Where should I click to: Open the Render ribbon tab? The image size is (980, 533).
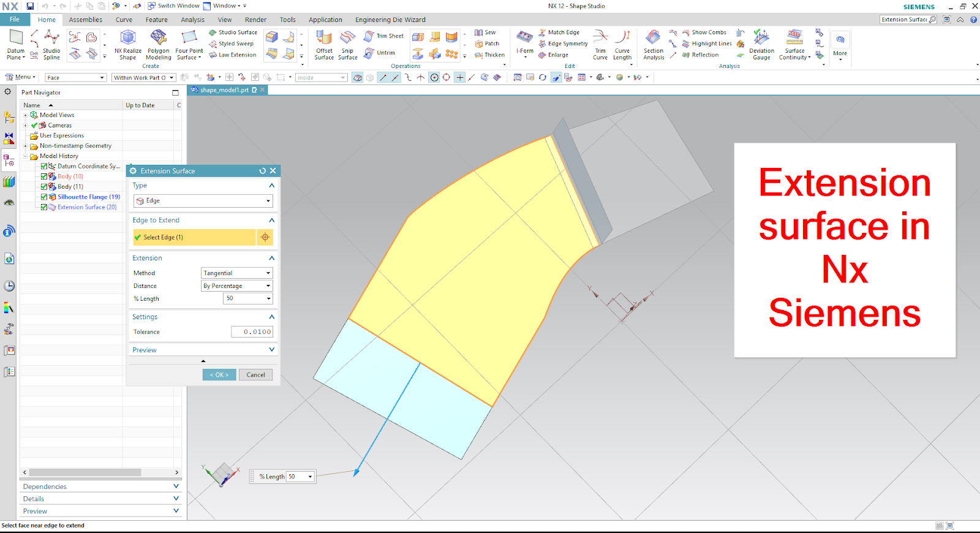coord(255,20)
